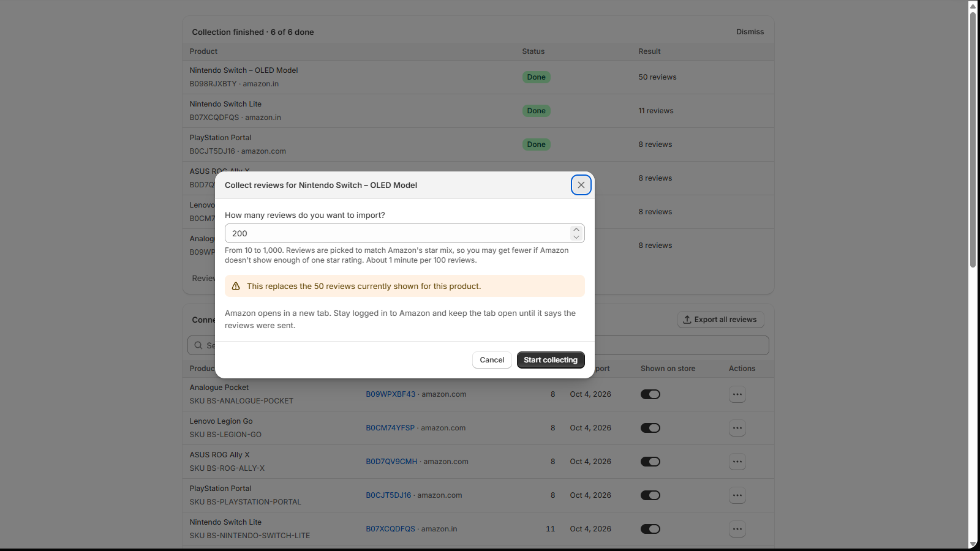Click the warning triangle icon in banner
Image resolution: width=980 pixels, height=551 pixels.
click(x=236, y=286)
